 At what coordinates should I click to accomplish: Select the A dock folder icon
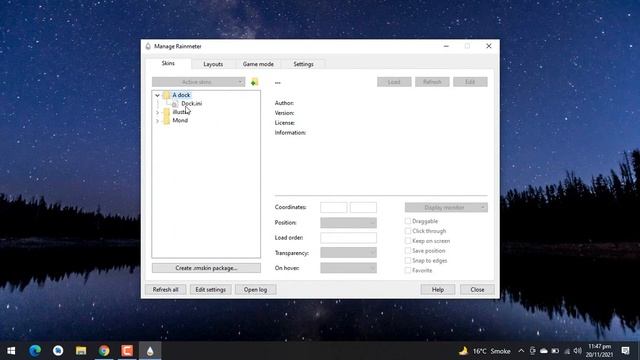click(x=166, y=95)
